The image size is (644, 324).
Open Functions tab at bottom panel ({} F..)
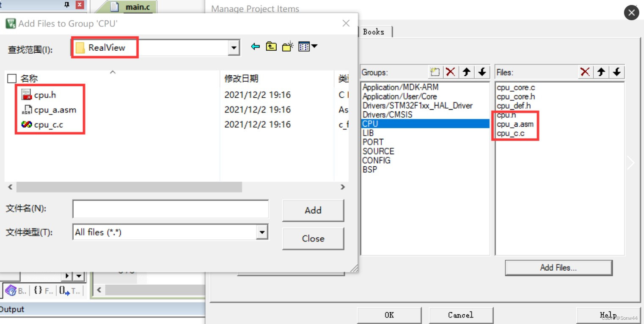point(43,291)
